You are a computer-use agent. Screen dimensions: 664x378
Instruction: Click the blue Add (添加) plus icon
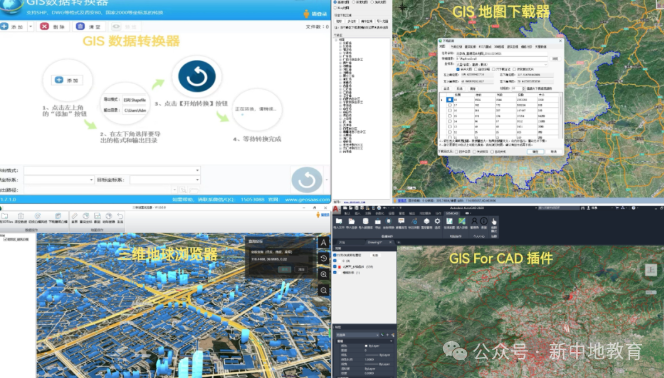click(x=4, y=26)
